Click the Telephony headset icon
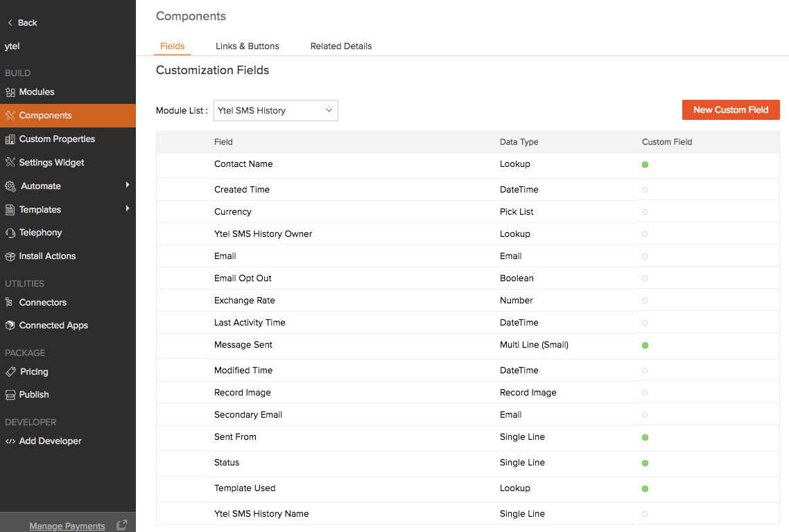 (10, 233)
